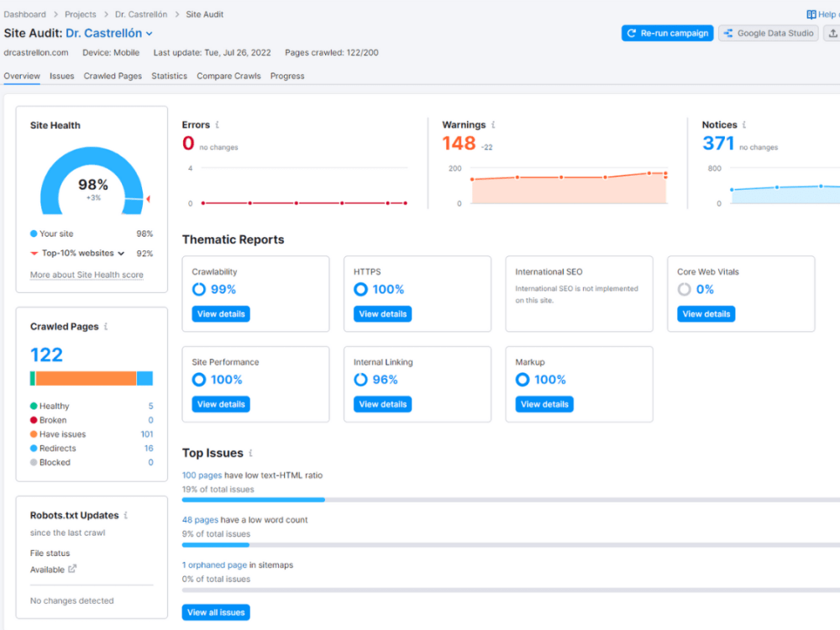Image resolution: width=840 pixels, height=630 pixels.
Task: Click the Notices info icon
Action: [744, 125]
